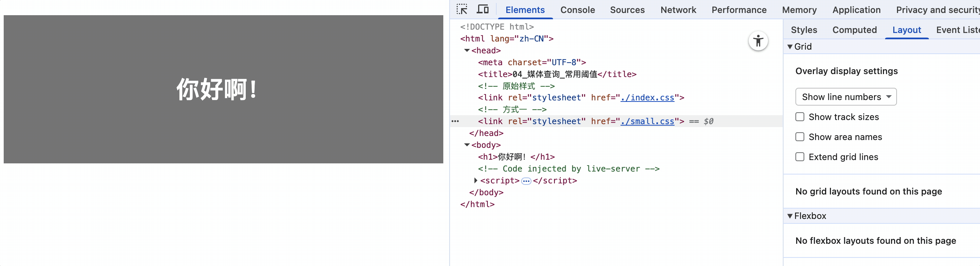Select the title element node
This screenshot has height=266, width=980.
(557, 74)
